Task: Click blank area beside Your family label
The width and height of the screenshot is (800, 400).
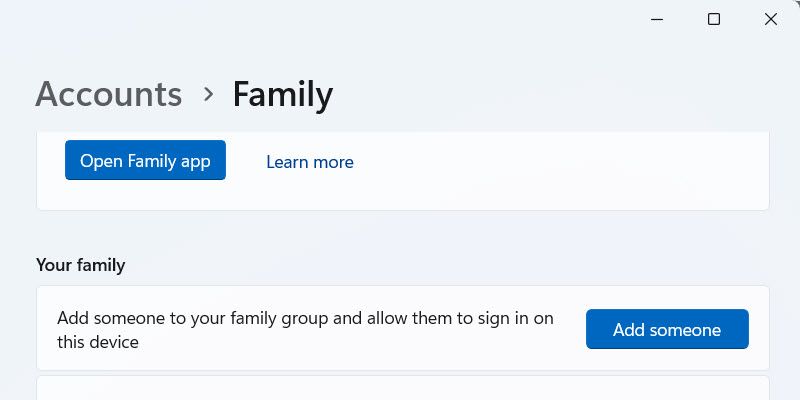Action: click(450, 265)
